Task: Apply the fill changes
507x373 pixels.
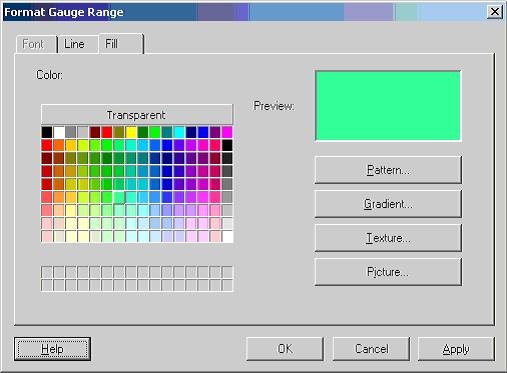Action: point(456,349)
